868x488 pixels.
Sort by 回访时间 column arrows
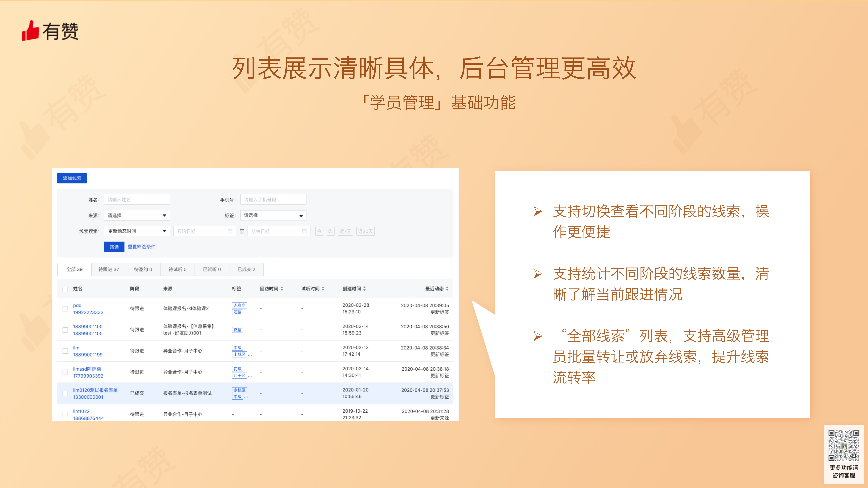282,289
